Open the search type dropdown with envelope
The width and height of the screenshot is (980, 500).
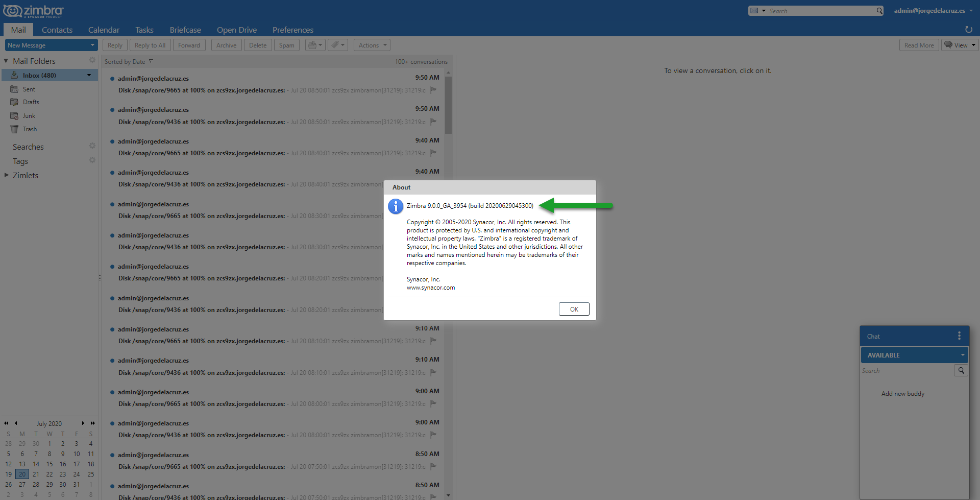pyautogui.click(x=757, y=11)
